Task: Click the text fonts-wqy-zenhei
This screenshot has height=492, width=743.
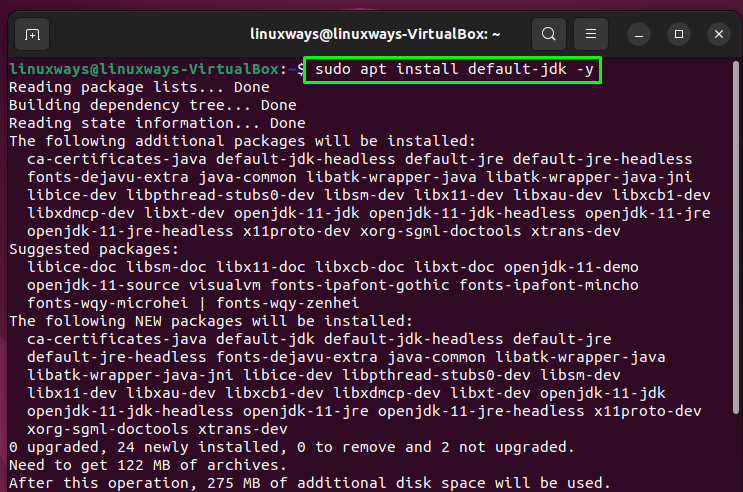Action: click(x=288, y=303)
